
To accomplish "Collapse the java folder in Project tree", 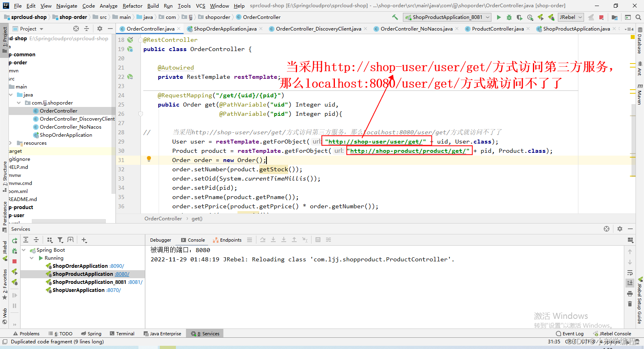I will (11, 95).
